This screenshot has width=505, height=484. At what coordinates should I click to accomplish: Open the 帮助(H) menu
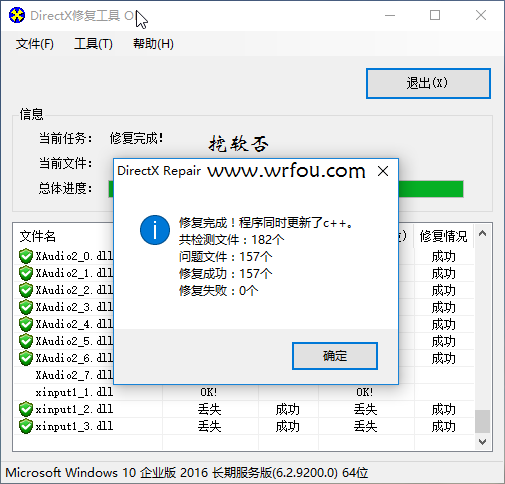point(153,44)
